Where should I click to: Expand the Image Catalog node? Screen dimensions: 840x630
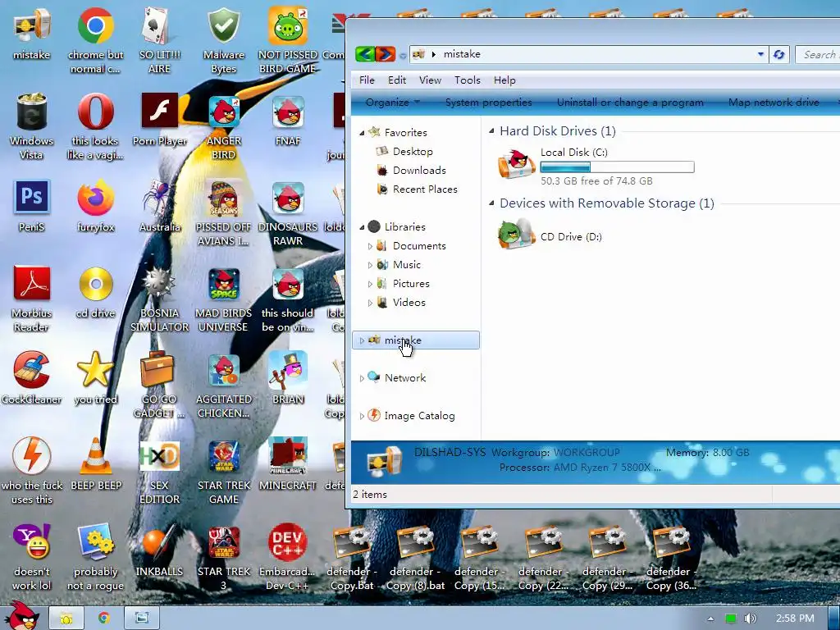click(x=362, y=416)
